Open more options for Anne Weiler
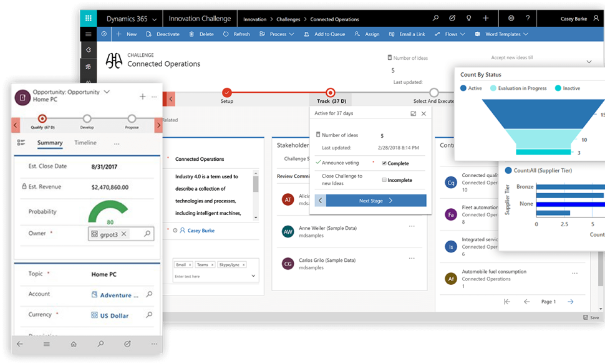 point(412,226)
